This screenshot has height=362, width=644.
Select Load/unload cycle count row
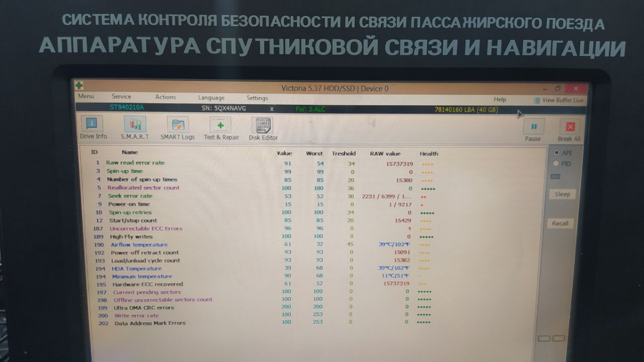tap(263, 260)
